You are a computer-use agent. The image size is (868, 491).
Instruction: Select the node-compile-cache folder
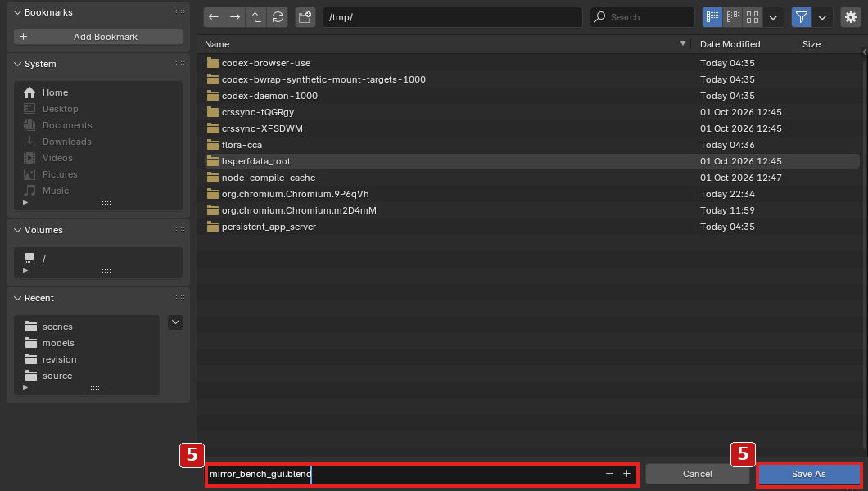pyautogui.click(x=531, y=178)
